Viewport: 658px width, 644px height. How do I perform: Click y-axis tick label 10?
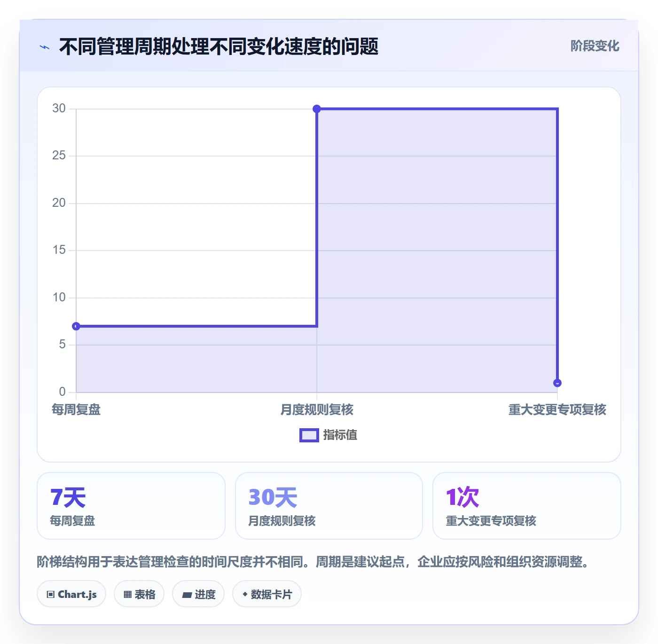click(x=59, y=298)
